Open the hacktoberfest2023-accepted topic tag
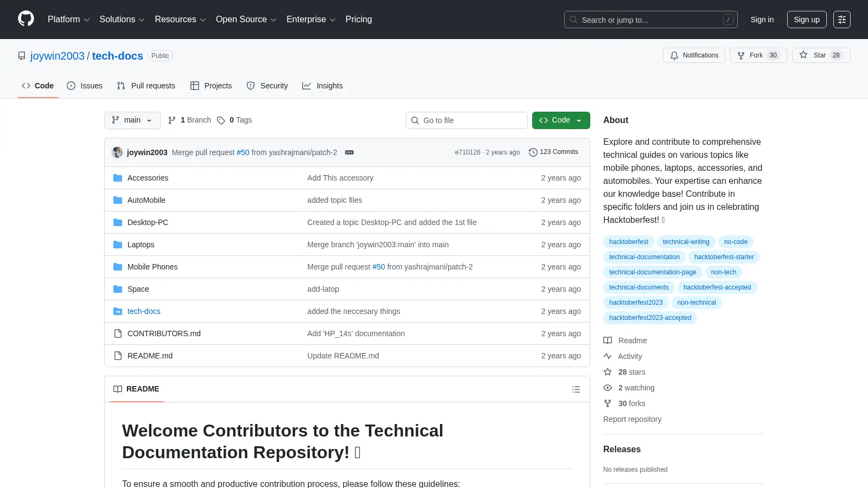868x488 pixels. (650, 318)
